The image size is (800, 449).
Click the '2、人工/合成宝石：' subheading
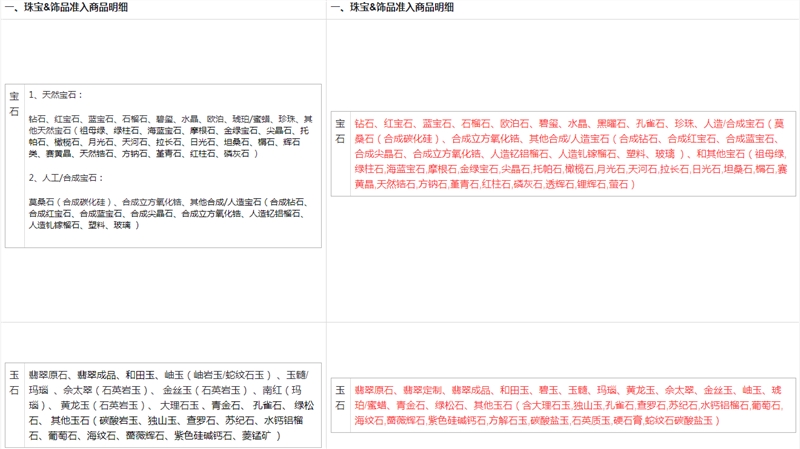tap(66, 177)
